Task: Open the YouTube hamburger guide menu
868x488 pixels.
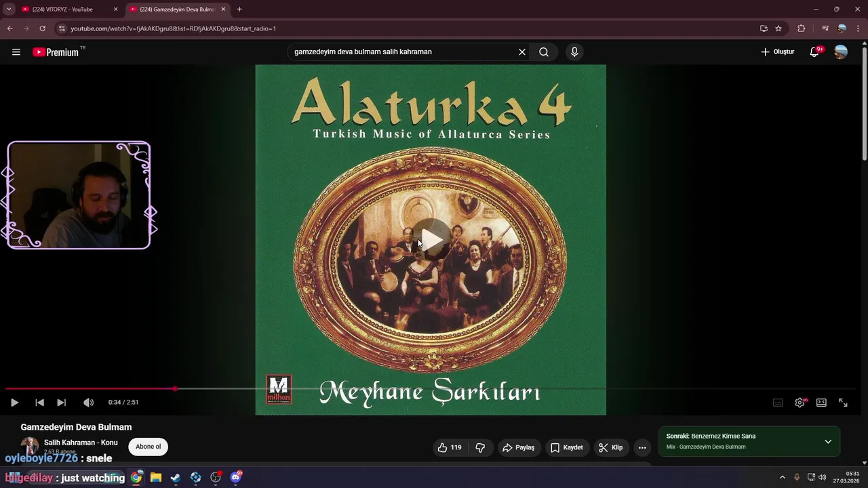Action: pos(16,52)
